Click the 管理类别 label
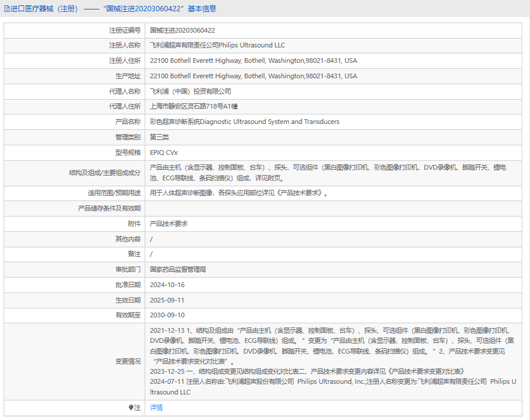 (x=128, y=137)
